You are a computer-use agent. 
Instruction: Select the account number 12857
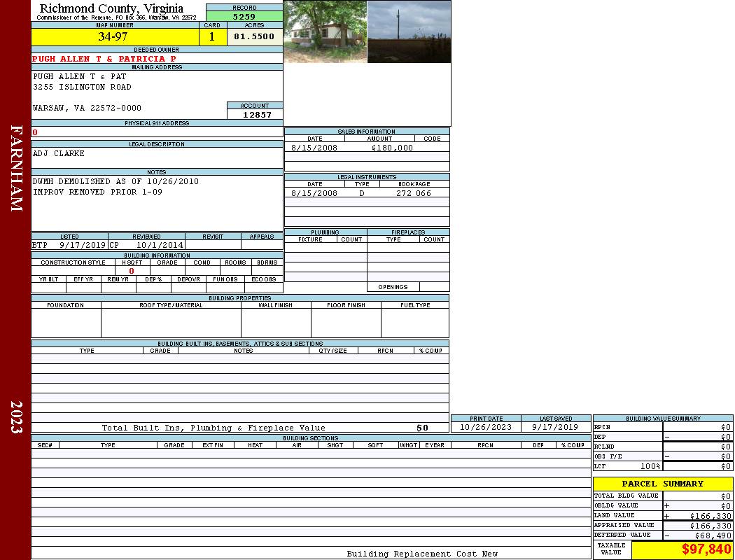pos(257,115)
